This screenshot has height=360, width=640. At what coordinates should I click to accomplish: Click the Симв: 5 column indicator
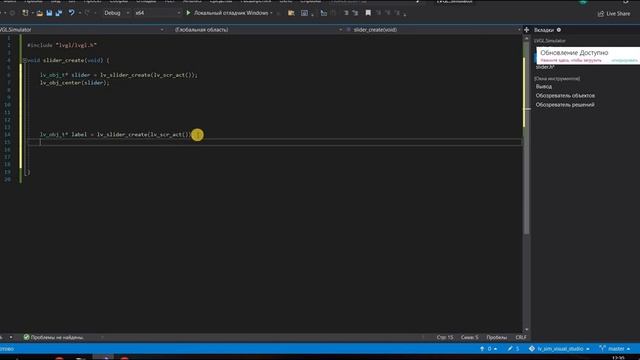pos(469,337)
